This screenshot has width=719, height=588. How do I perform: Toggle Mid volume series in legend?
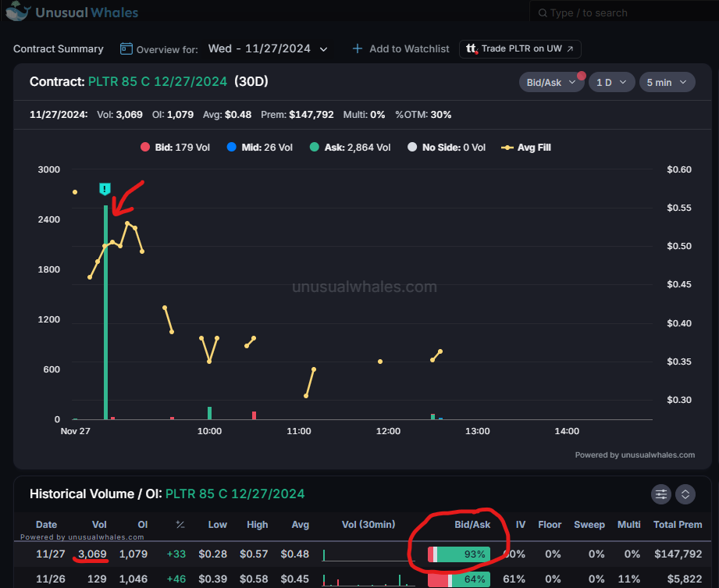259,148
